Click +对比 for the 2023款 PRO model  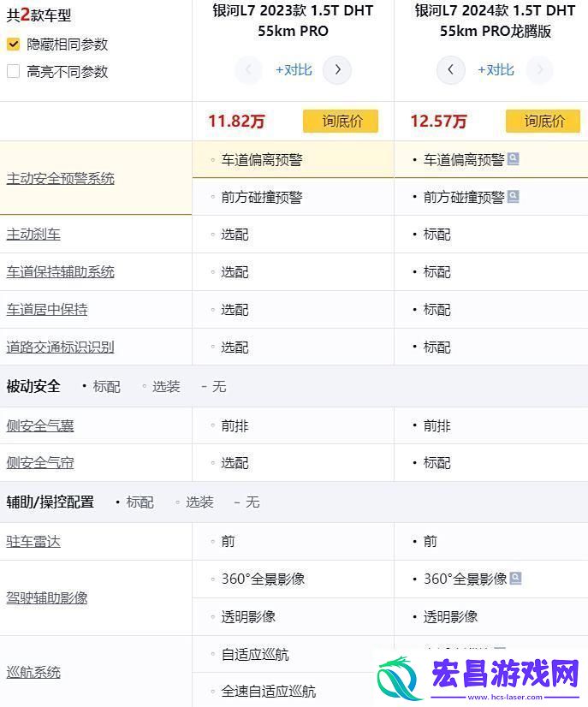pos(294,70)
